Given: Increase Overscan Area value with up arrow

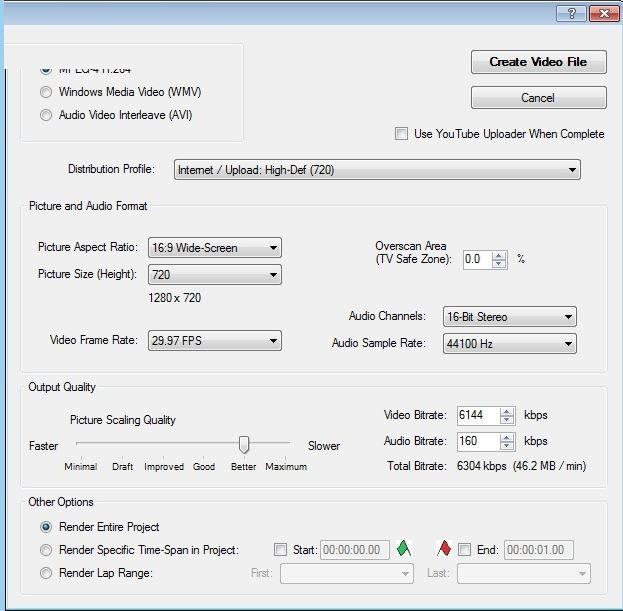Looking at the screenshot, I should pyautogui.click(x=499, y=254).
